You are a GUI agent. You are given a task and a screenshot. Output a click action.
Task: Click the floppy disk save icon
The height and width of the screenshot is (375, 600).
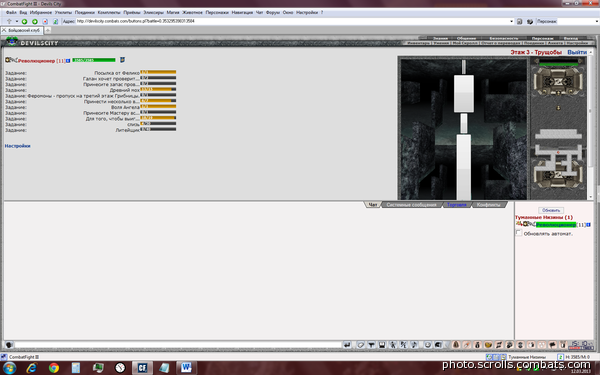pyautogui.click(x=382, y=345)
